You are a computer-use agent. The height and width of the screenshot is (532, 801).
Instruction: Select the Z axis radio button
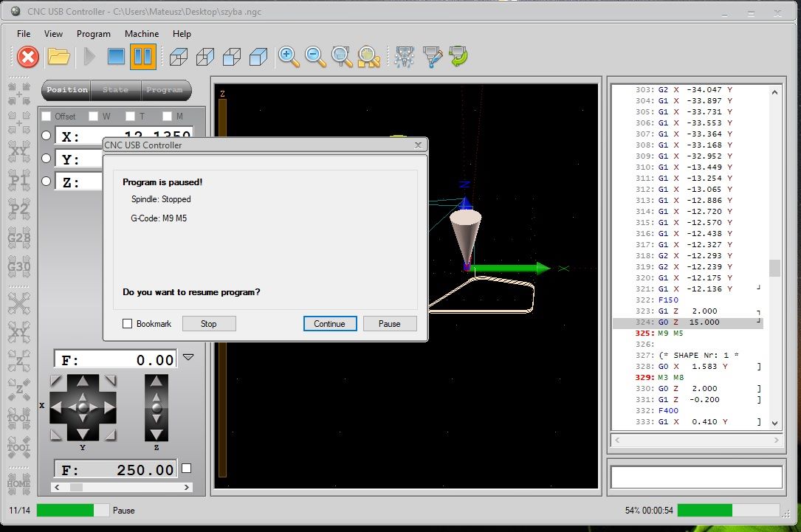[x=46, y=181]
